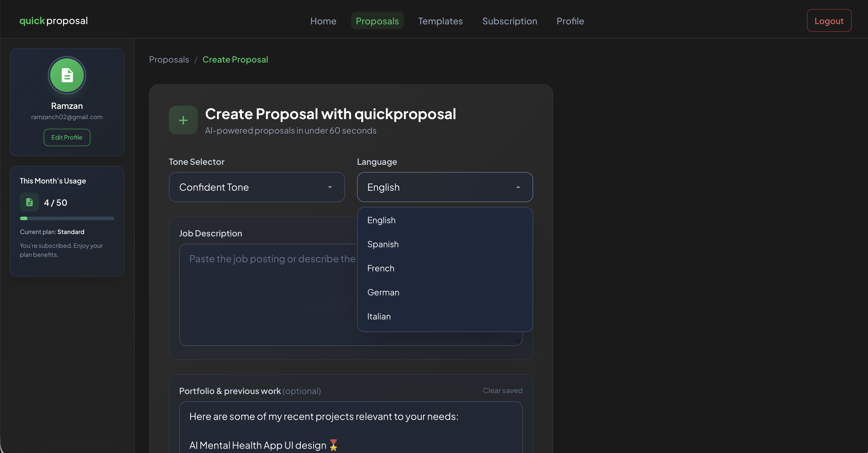Image resolution: width=868 pixels, height=453 pixels.
Task: Click the upward chevron on the Language field
Action: coord(518,187)
